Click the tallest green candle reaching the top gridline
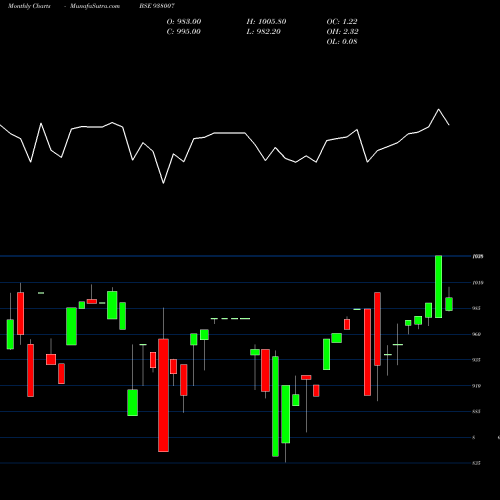 (439, 287)
